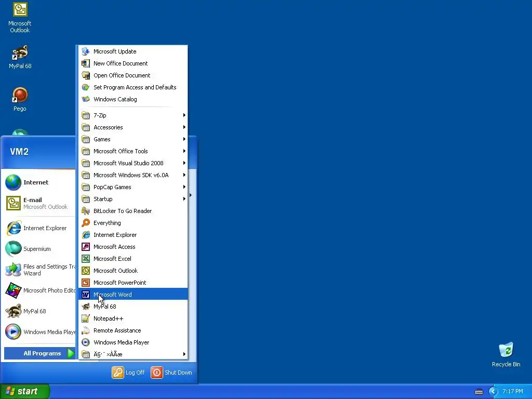Open Microsoft Update from programs list
532x399 pixels.
132,51
